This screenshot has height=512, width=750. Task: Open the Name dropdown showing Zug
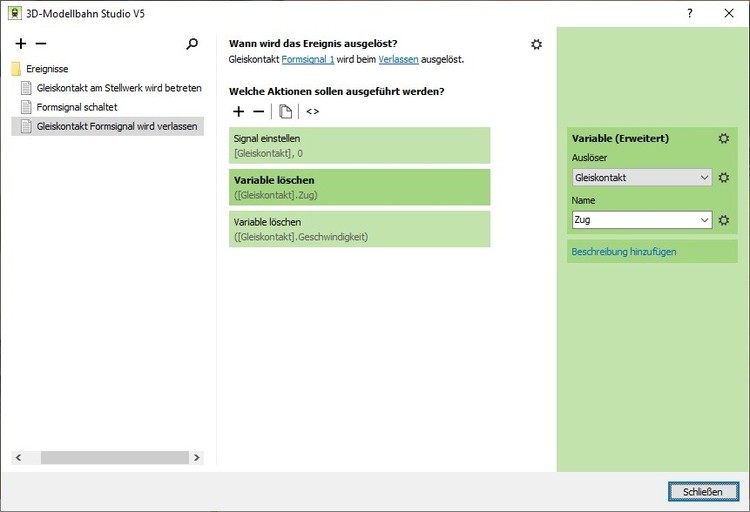705,220
